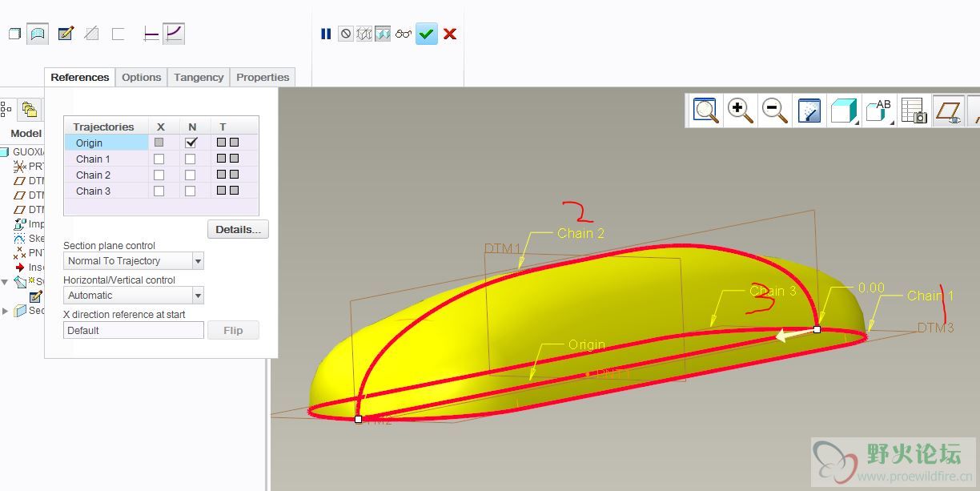This screenshot has height=491, width=980.
Task: Open the folder browser tab icon
Action: pyautogui.click(x=30, y=109)
